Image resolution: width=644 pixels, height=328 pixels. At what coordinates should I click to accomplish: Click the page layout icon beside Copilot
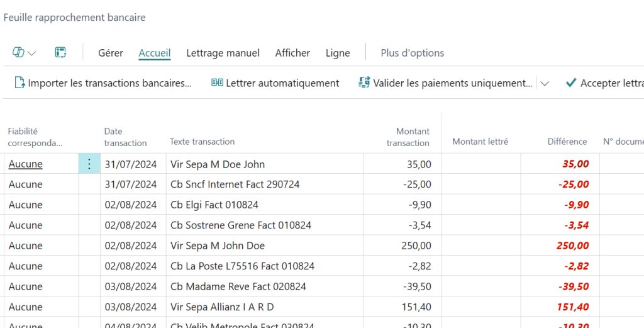click(x=60, y=53)
